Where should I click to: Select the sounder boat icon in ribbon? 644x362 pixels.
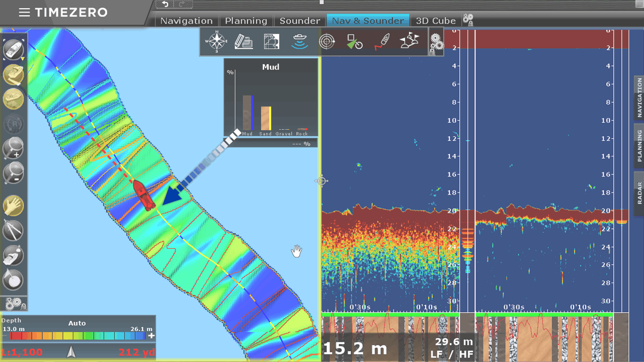tap(299, 42)
